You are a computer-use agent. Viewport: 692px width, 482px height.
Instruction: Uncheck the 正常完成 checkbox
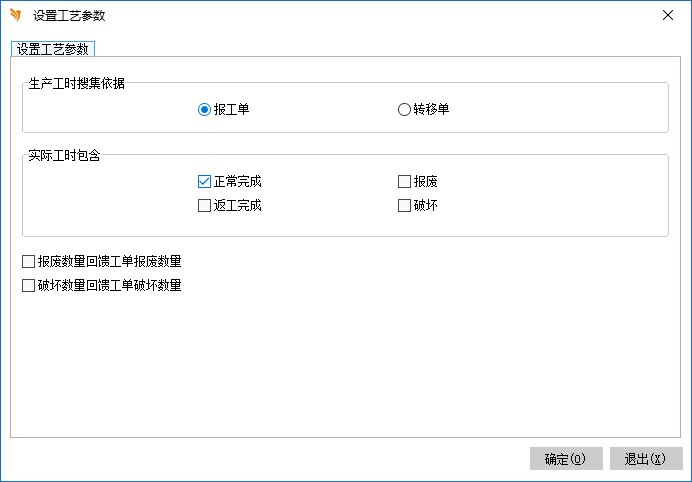pyautogui.click(x=204, y=182)
